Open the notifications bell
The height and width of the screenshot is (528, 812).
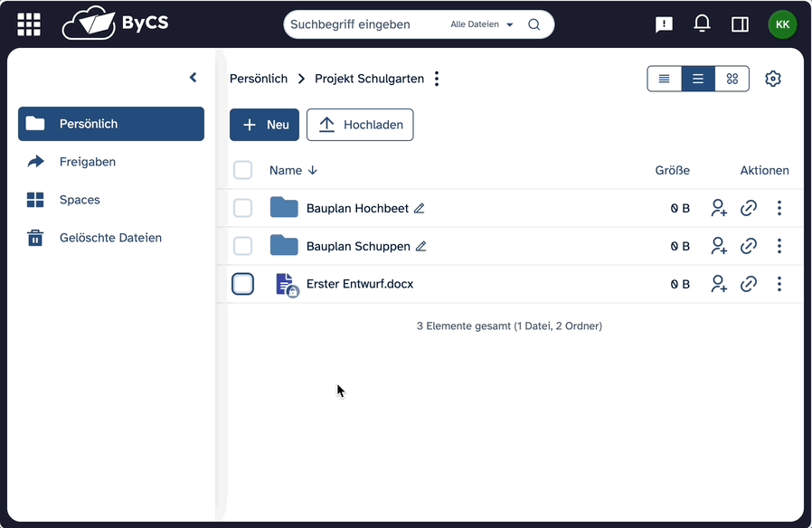coord(702,24)
